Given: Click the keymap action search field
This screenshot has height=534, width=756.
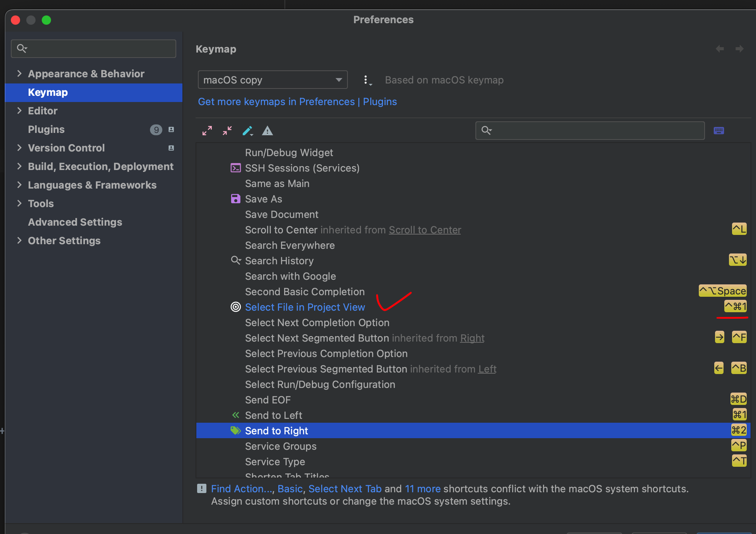Looking at the screenshot, I should tap(590, 131).
